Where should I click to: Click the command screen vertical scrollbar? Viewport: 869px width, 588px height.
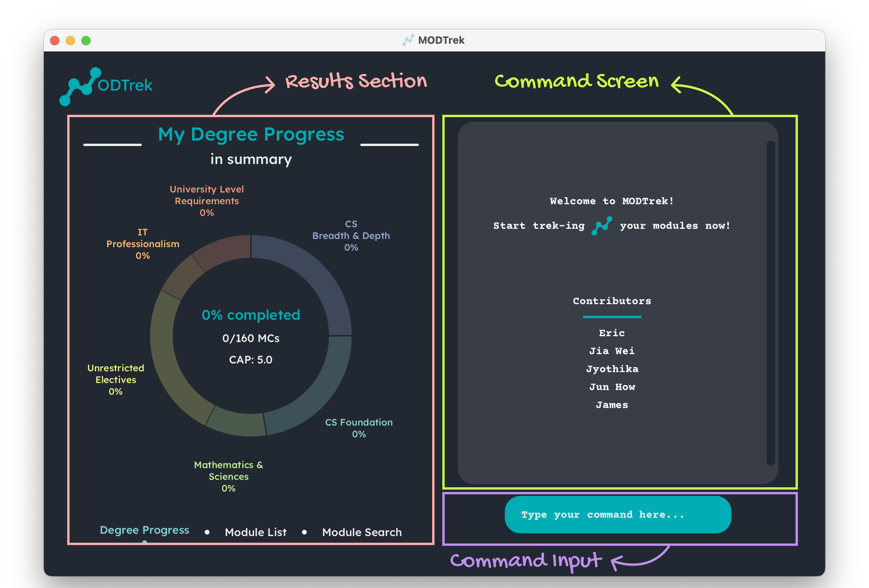click(x=771, y=303)
